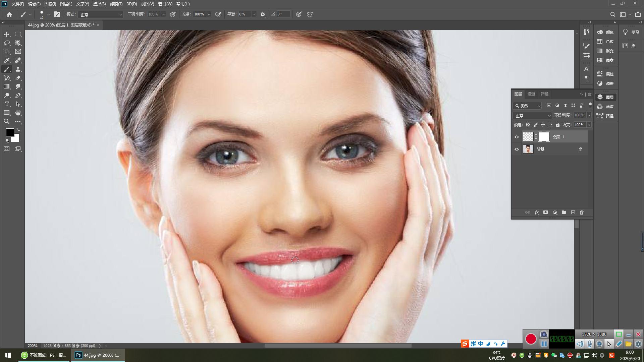Expand the layer 不透明度 opacity dropdown

tap(589, 115)
